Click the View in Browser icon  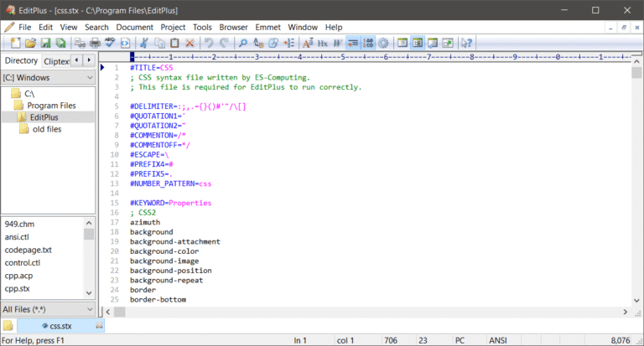point(125,43)
